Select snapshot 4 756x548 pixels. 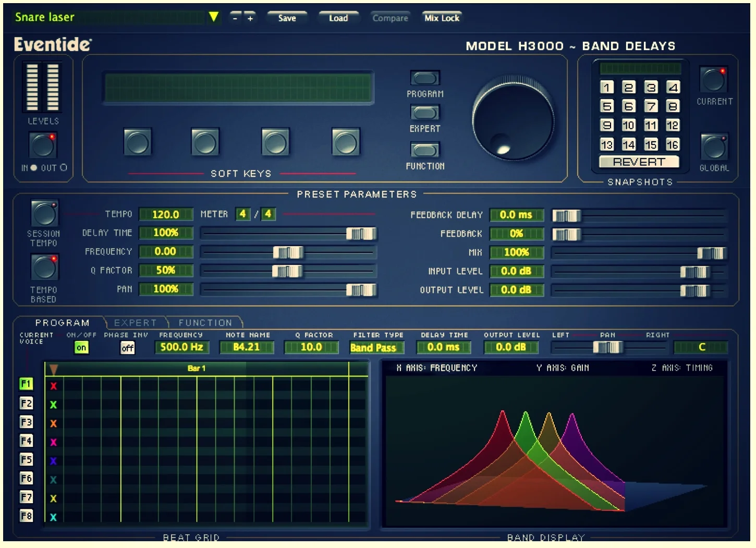click(673, 87)
